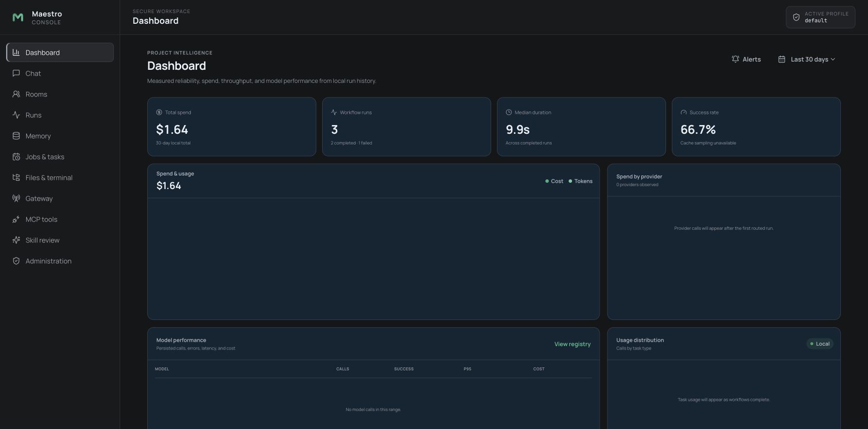Click the Gateway radio-tower icon
Image resolution: width=868 pixels, height=429 pixels.
(16, 198)
